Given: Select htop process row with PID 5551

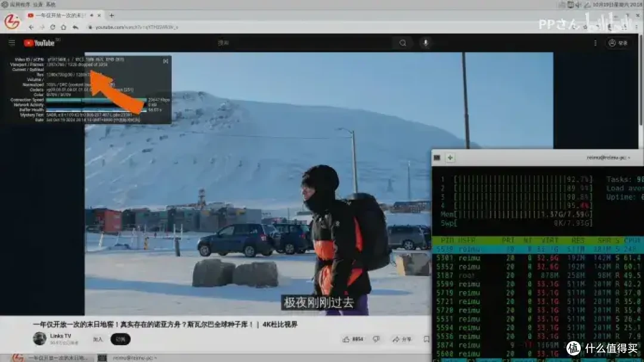Looking at the screenshot, I should click(x=538, y=319).
